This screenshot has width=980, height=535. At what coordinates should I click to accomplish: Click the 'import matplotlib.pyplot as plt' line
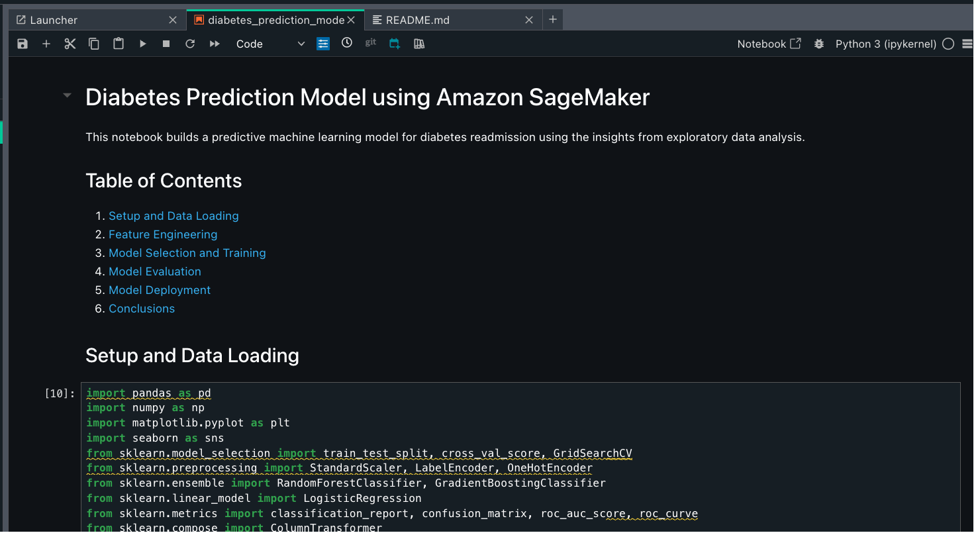tap(188, 422)
